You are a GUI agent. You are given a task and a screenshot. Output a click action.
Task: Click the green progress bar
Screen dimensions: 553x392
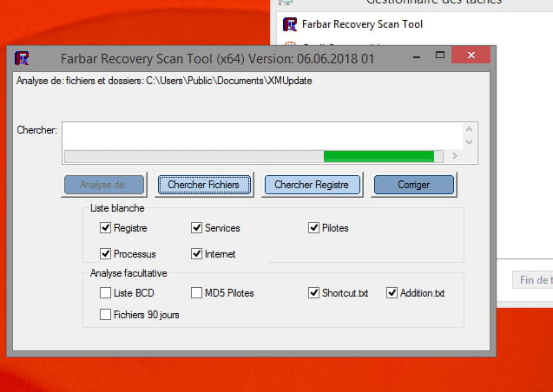pyautogui.click(x=379, y=156)
